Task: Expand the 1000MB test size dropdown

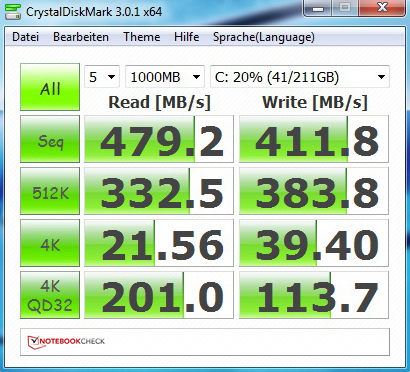Action: [x=165, y=77]
